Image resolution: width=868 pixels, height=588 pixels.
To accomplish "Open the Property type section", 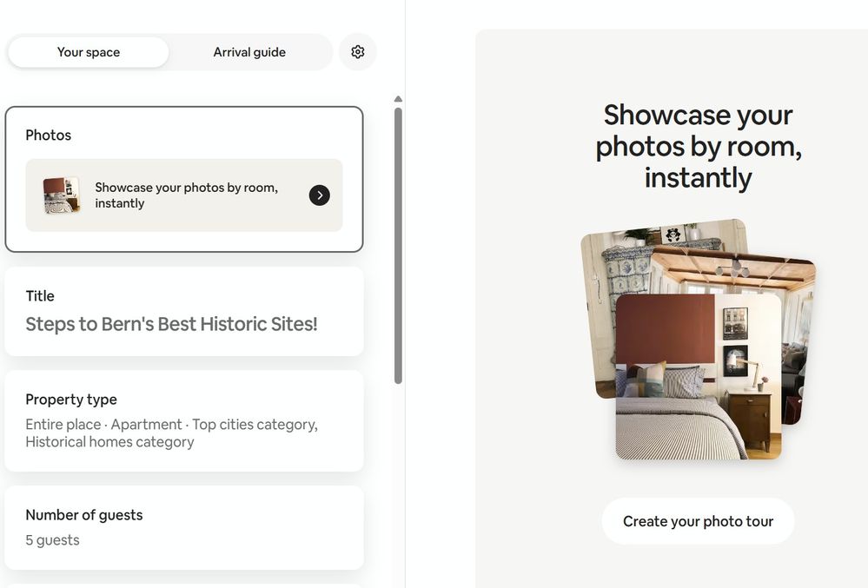I will click(184, 420).
